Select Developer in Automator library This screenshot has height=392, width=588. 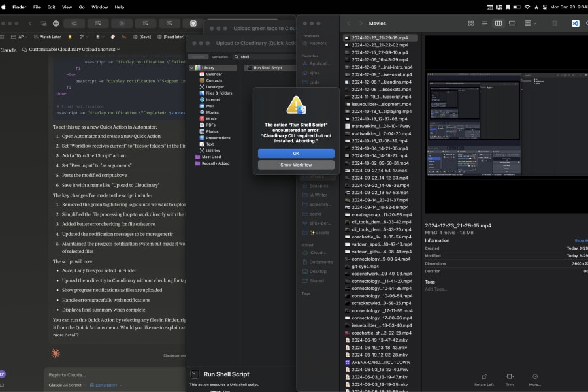(x=214, y=87)
